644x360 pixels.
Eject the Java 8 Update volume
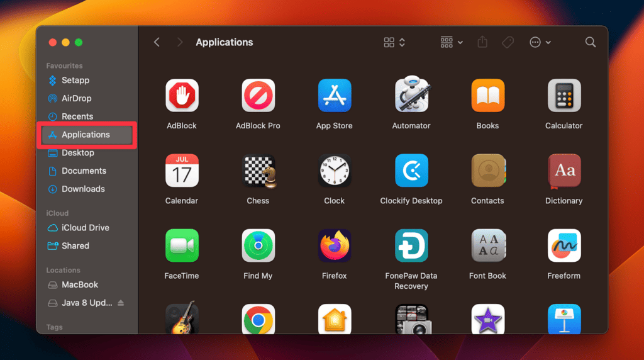tap(121, 303)
